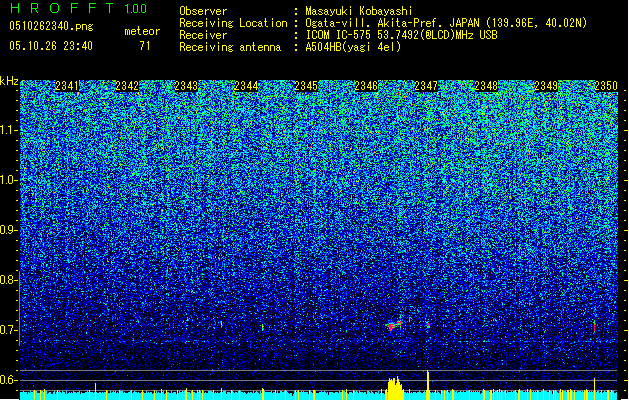Click the 0.9 kHz axis label
The image size is (629, 400).
click(9, 230)
